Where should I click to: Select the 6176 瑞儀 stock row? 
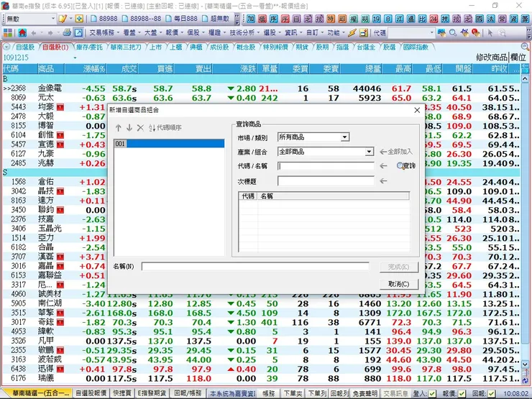tap(261, 378)
